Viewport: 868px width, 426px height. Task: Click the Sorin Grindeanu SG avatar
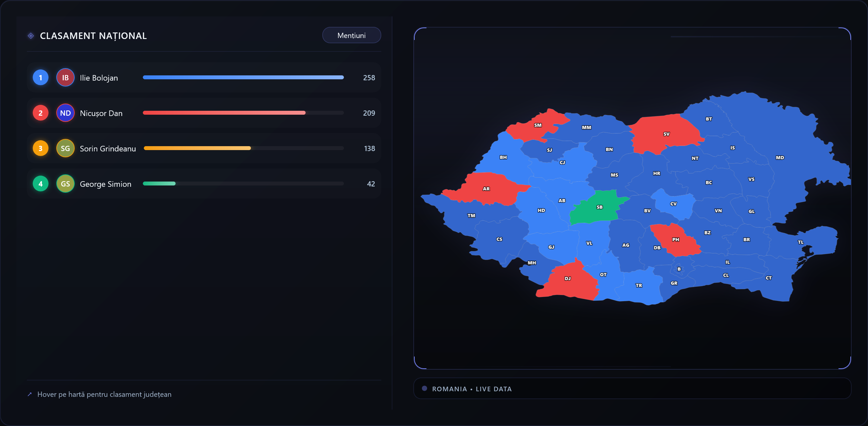(x=65, y=148)
